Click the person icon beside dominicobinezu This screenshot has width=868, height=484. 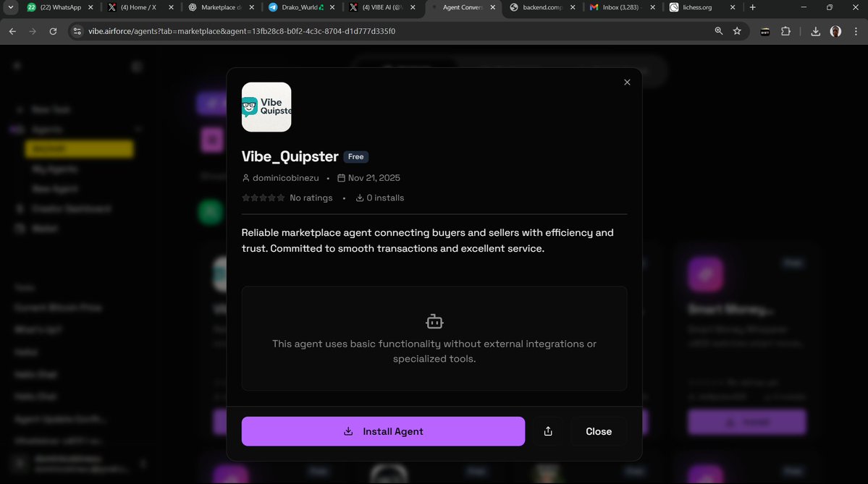point(246,177)
